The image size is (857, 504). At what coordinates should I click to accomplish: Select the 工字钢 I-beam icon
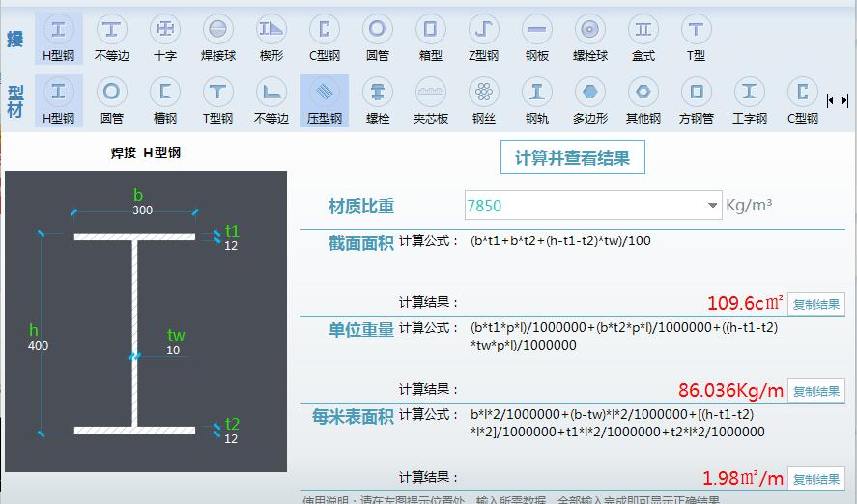(750, 101)
